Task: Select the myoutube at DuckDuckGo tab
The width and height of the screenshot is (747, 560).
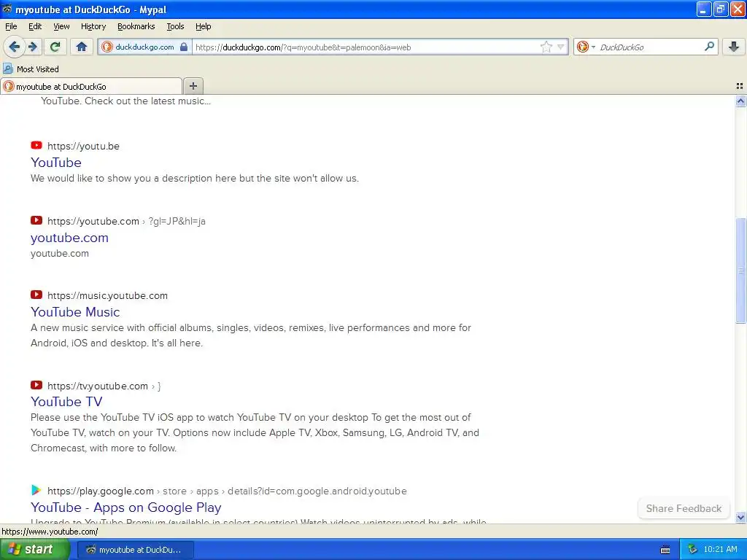Action: pos(91,86)
